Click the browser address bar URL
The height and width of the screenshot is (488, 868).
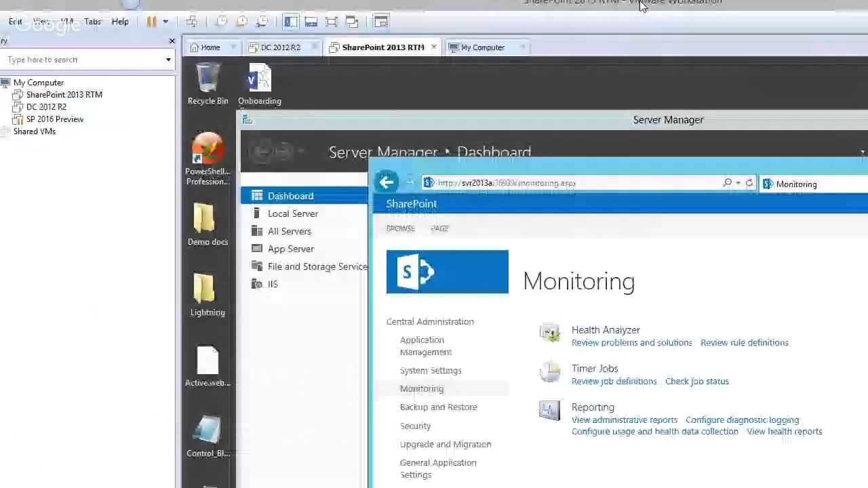pyautogui.click(x=506, y=183)
